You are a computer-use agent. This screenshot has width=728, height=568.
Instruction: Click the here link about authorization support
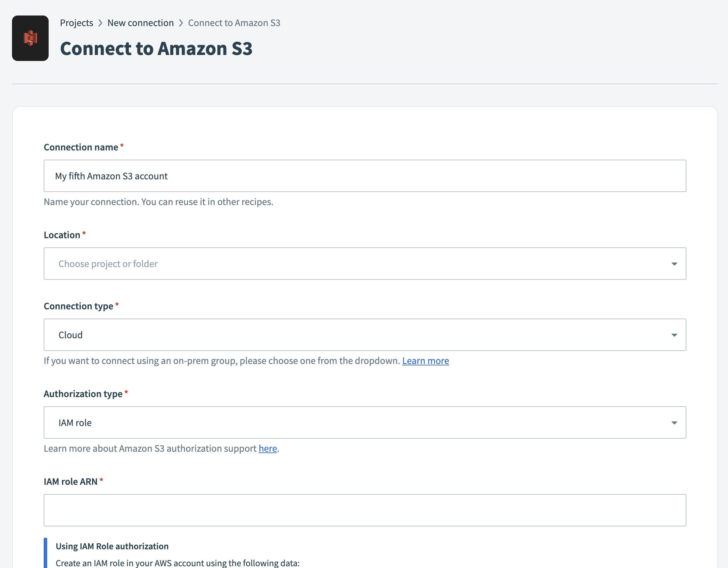(x=267, y=448)
